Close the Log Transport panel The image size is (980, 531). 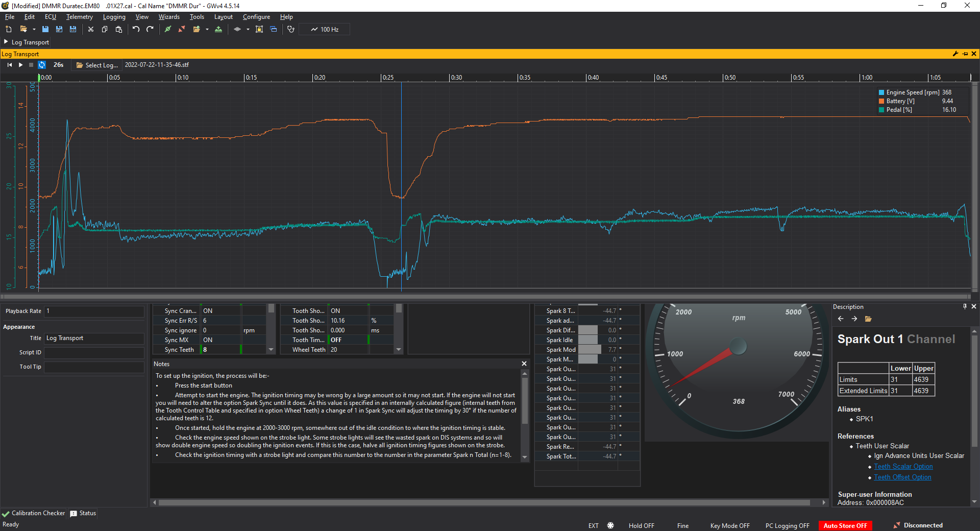coord(974,54)
